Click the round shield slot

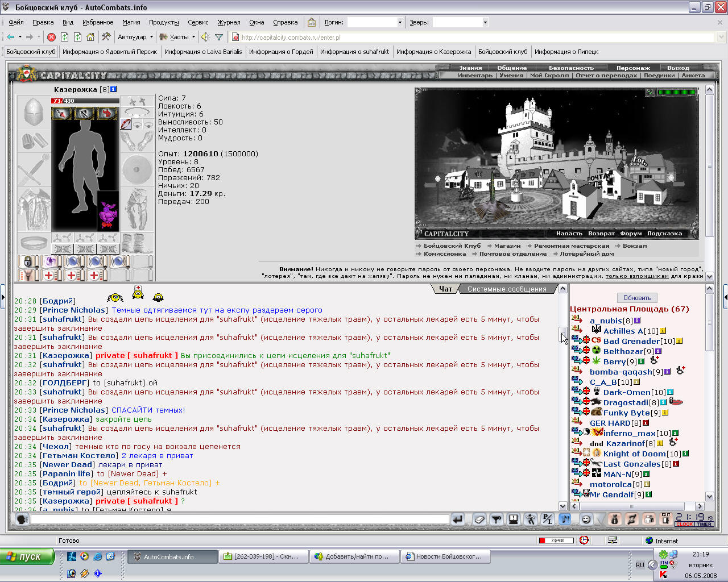(137, 169)
